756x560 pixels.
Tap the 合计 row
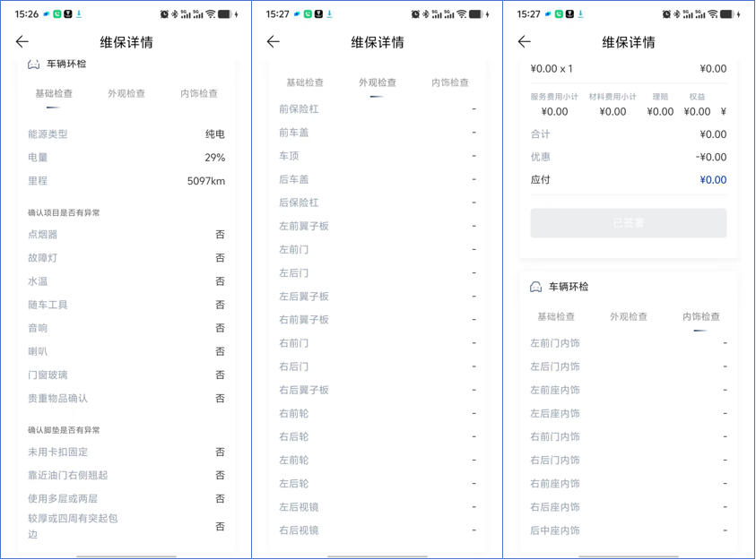[x=629, y=134]
